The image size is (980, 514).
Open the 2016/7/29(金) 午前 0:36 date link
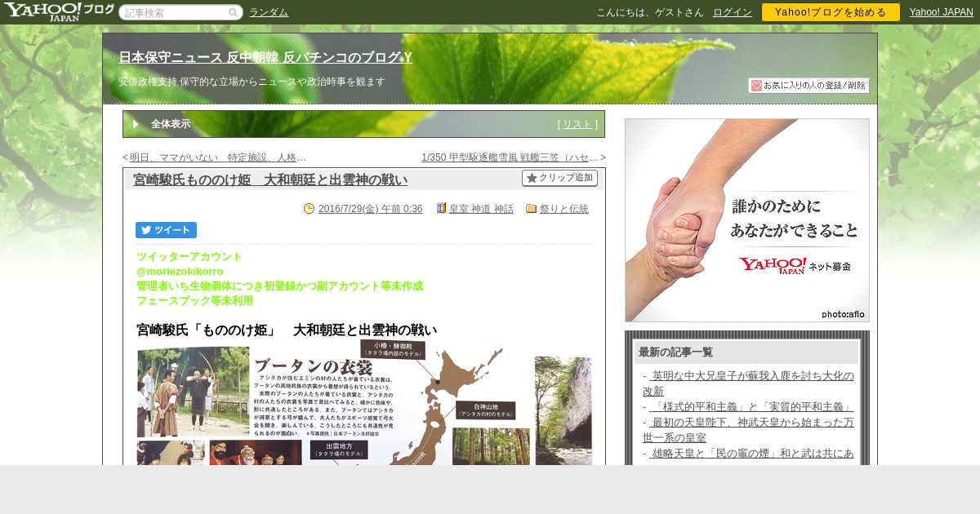(370, 209)
